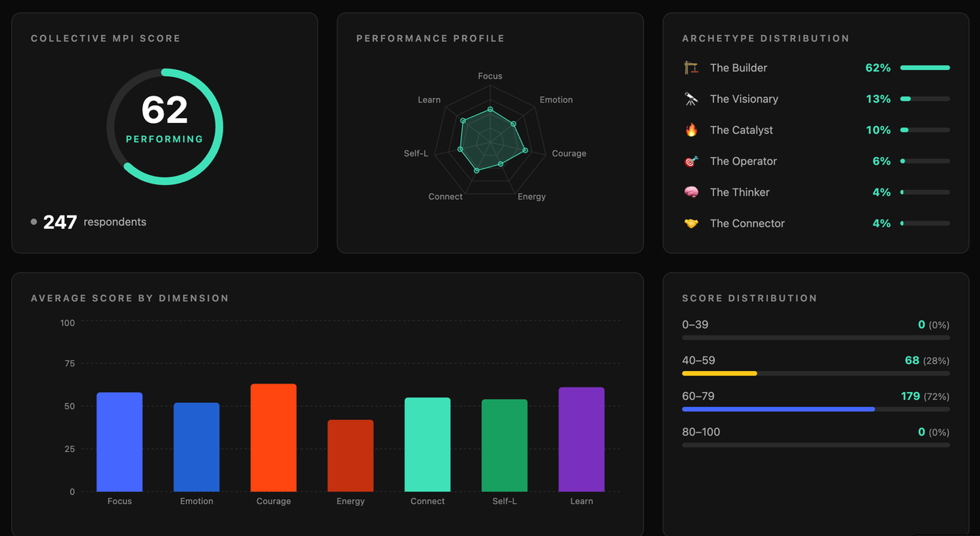Click the Score Distribution heading
980x536 pixels.
(x=750, y=298)
